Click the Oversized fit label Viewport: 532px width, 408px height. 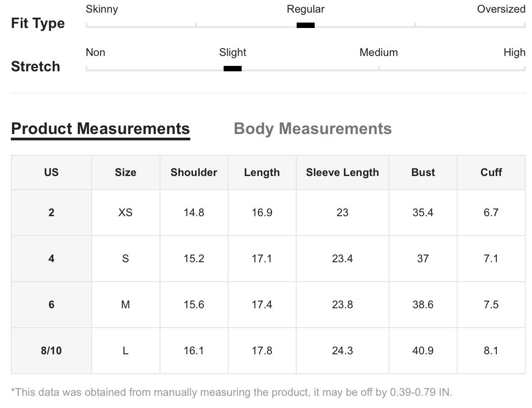[x=501, y=9]
